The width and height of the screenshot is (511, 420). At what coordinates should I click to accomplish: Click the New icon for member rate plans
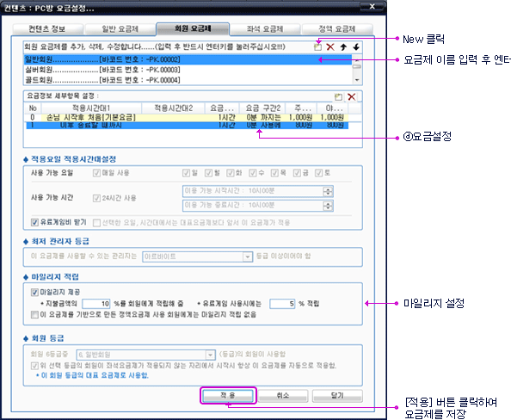click(x=317, y=47)
